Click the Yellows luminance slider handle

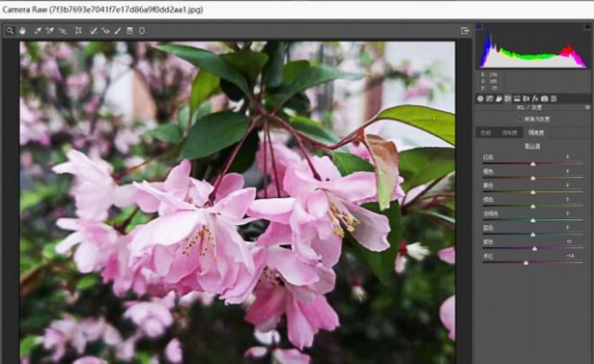point(533,192)
